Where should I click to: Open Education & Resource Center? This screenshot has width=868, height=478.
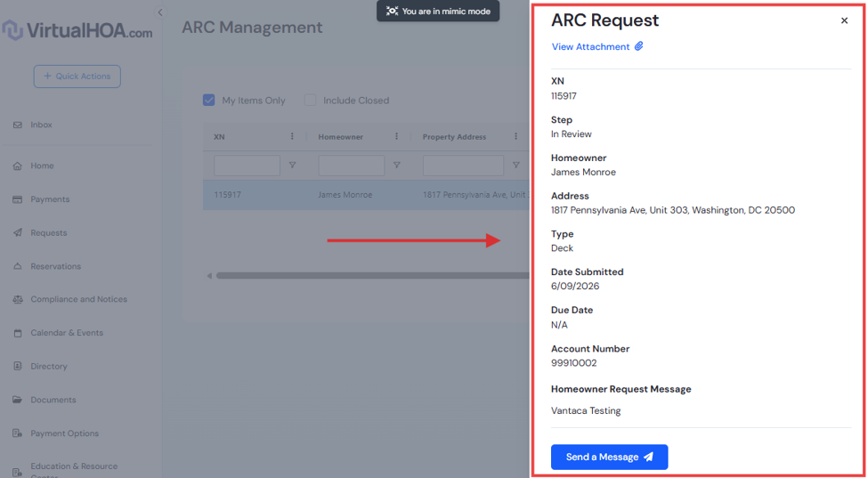point(74,470)
